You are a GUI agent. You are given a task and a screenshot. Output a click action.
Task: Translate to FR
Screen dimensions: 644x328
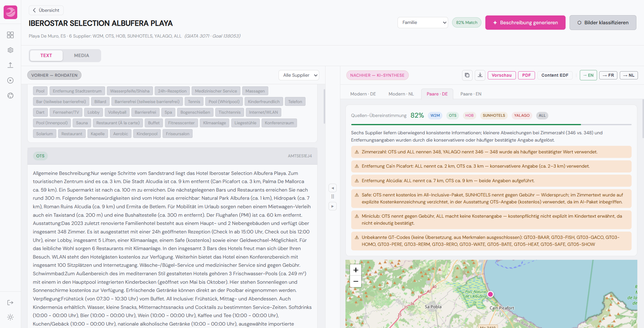[x=608, y=75]
